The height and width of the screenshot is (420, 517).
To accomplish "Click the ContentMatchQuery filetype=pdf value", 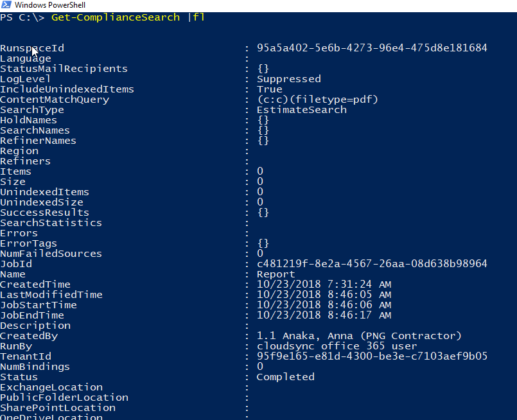I will tap(317, 100).
